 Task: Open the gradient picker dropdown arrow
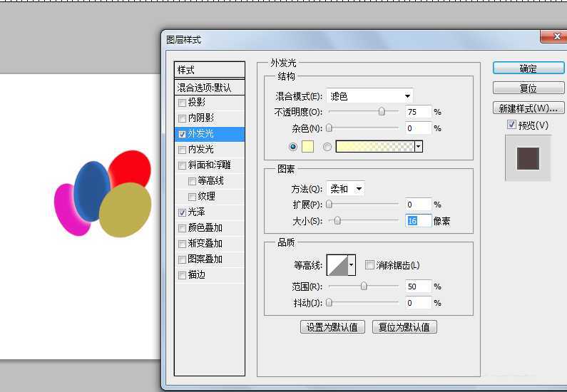(x=419, y=147)
